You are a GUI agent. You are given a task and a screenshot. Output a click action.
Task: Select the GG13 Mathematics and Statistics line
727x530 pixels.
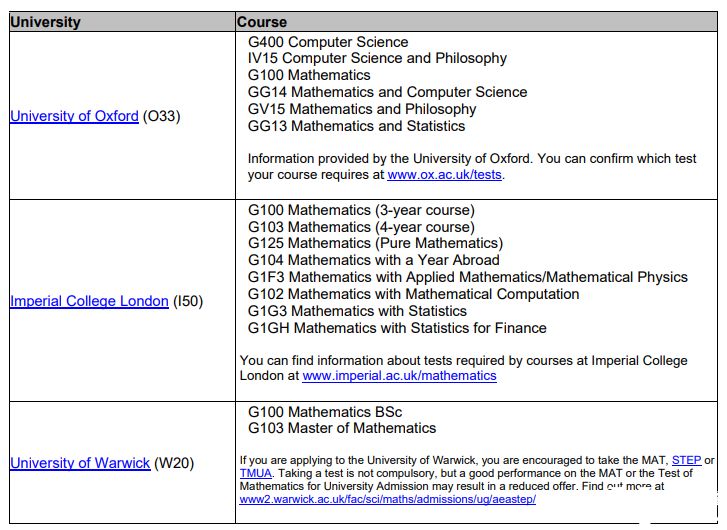pos(356,126)
